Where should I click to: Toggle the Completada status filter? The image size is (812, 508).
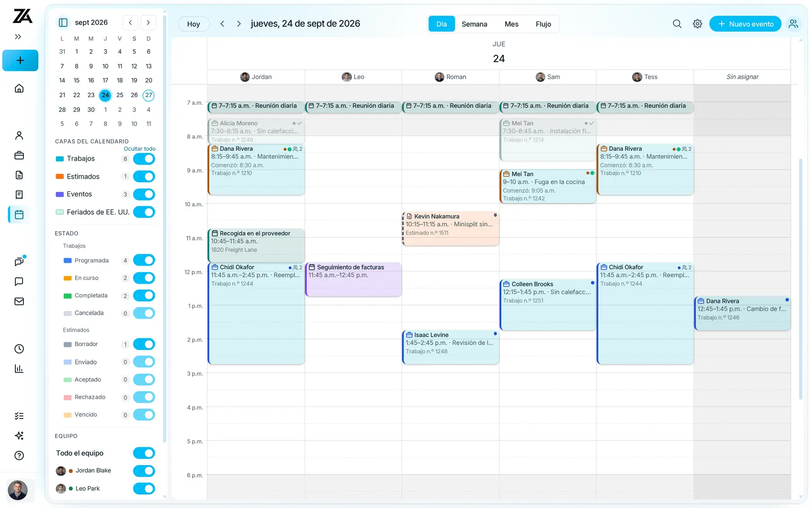[144, 296]
